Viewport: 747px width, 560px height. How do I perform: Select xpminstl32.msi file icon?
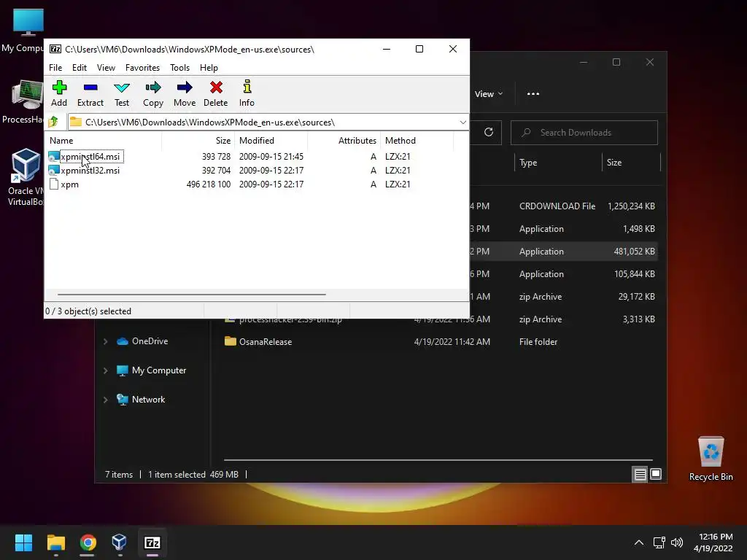(x=54, y=170)
